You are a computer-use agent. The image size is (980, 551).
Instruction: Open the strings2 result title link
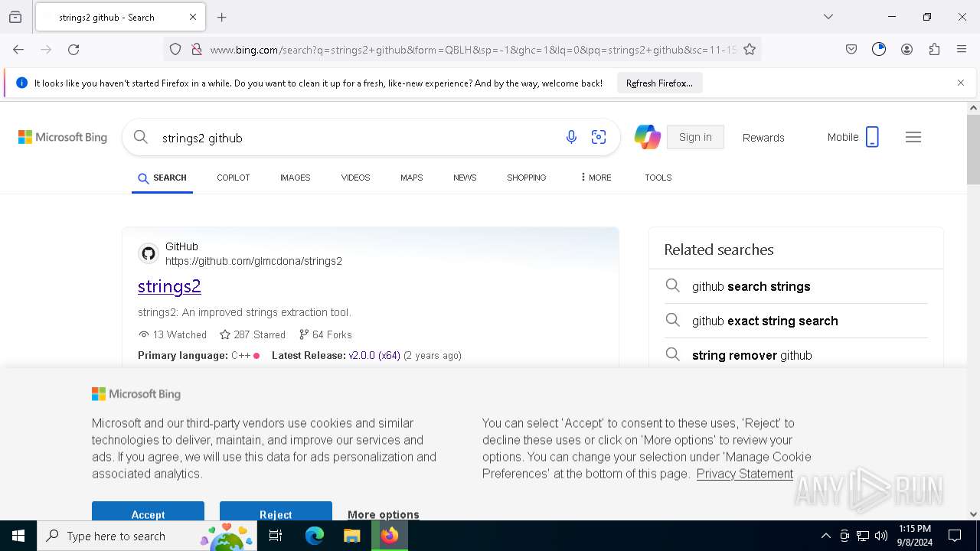(x=169, y=286)
